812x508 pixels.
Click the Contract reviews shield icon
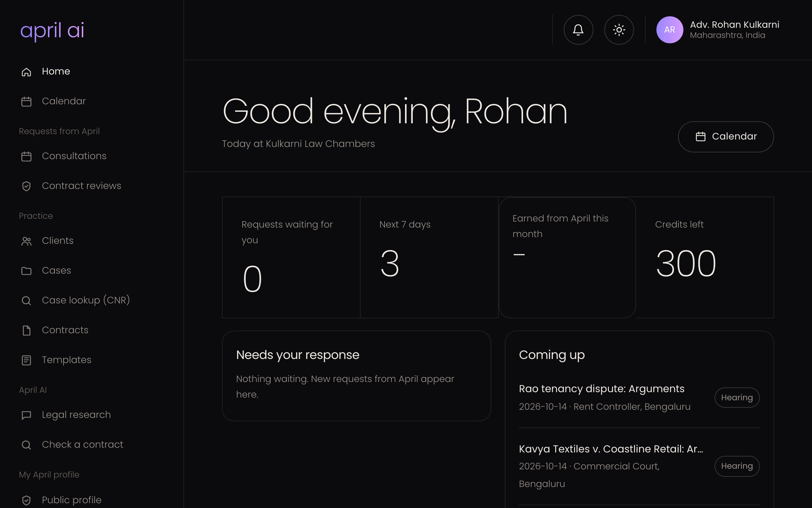[x=26, y=186]
